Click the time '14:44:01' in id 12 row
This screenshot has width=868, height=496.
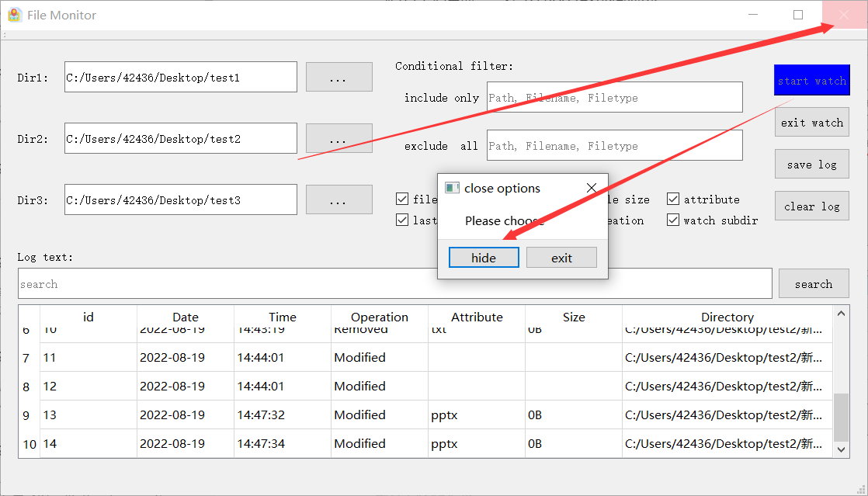point(283,387)
